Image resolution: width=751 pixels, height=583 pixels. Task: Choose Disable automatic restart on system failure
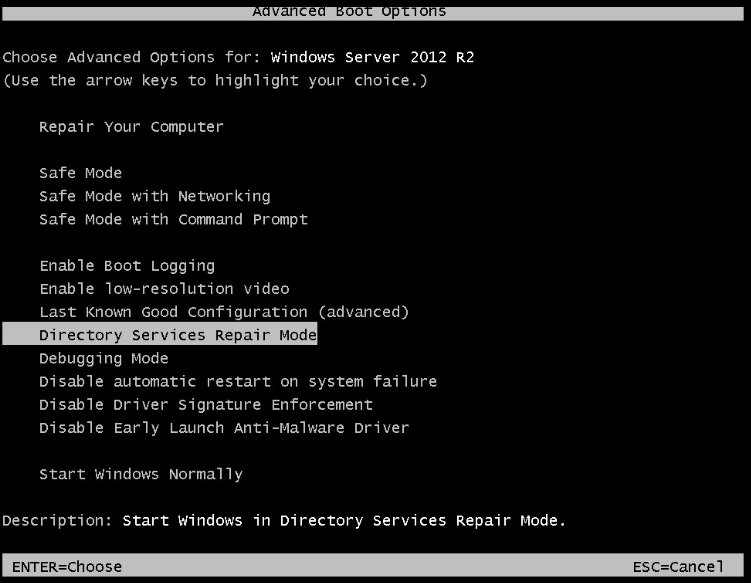(238, 381)
